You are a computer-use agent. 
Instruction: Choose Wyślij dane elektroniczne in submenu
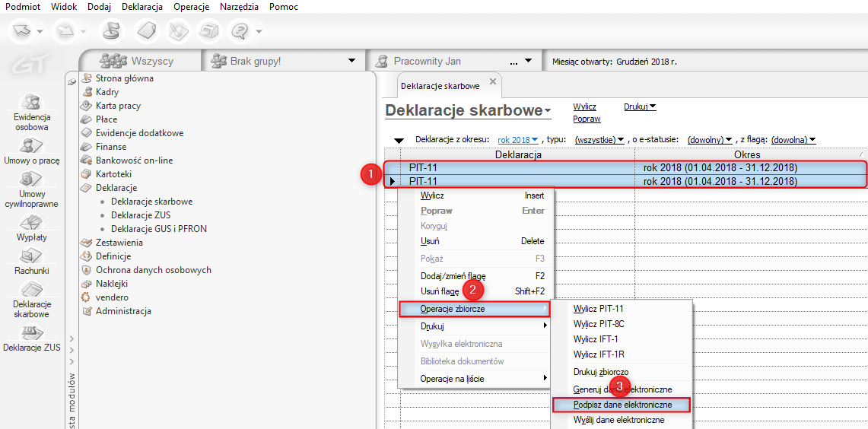[x=622, y=420]
